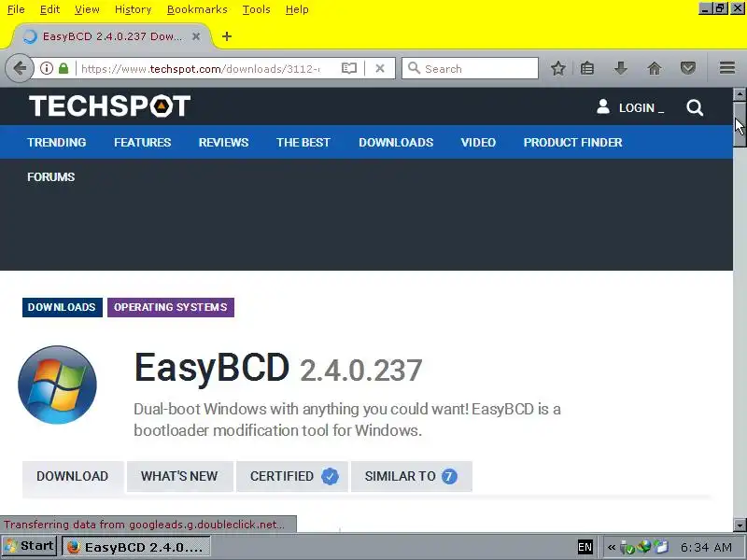Click the DOWNLOADS category tag
The height and width of the screenshot is (560, 747).
63,307
